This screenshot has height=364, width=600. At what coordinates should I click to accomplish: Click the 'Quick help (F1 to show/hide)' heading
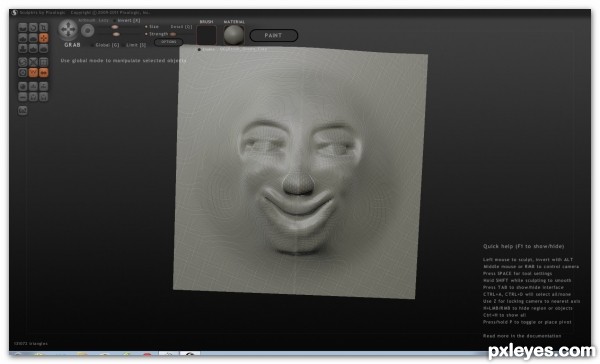pos(523,246)
